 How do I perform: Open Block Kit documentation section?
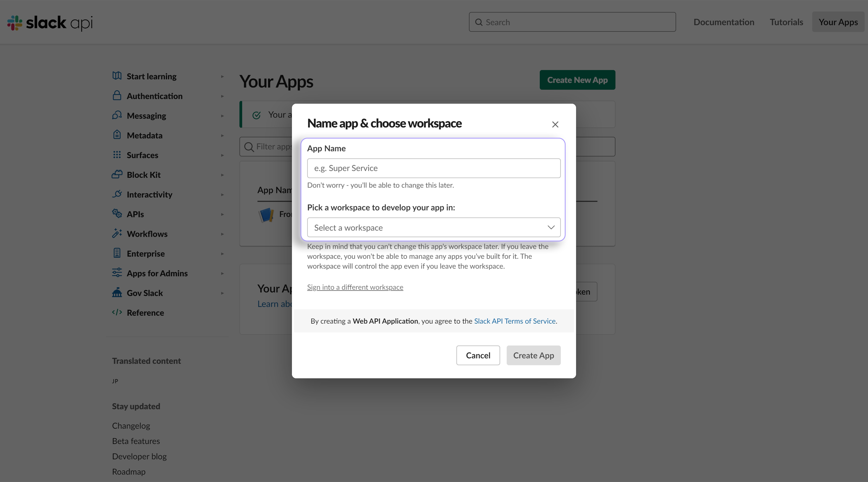coord(143,174)
